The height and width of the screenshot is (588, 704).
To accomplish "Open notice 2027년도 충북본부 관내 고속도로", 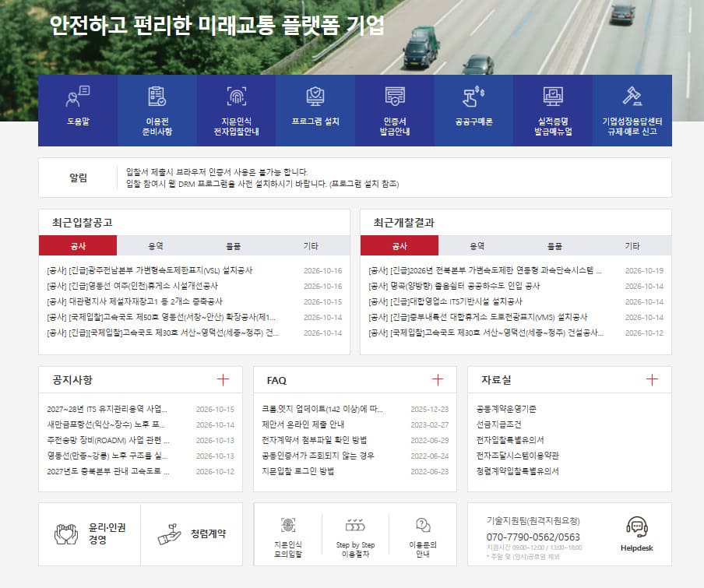I will coord(108,471).
